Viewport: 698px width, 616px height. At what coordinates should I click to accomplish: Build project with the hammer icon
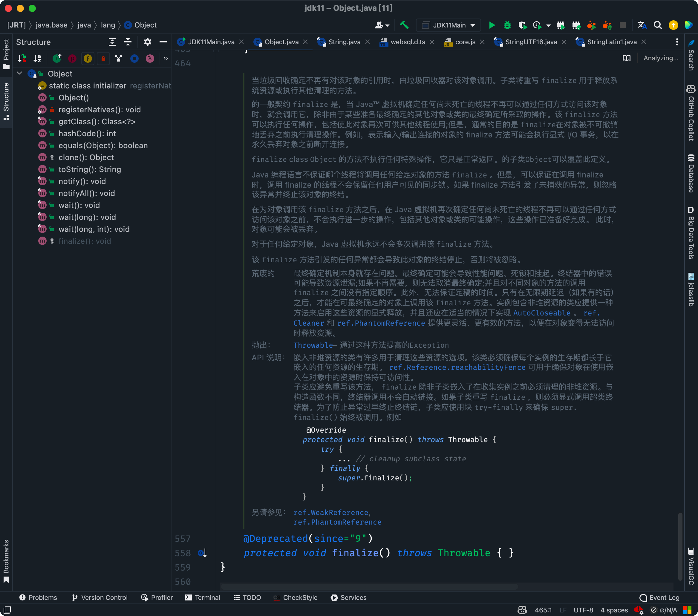click(404, 25)
